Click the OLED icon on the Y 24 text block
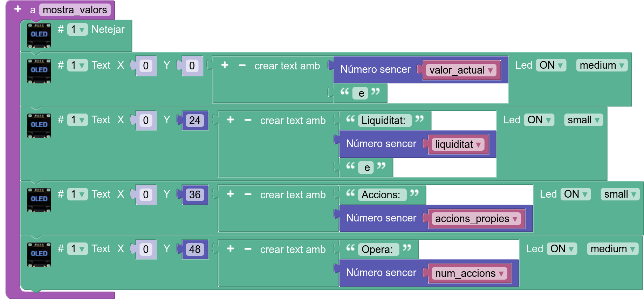 click(39, 125)
